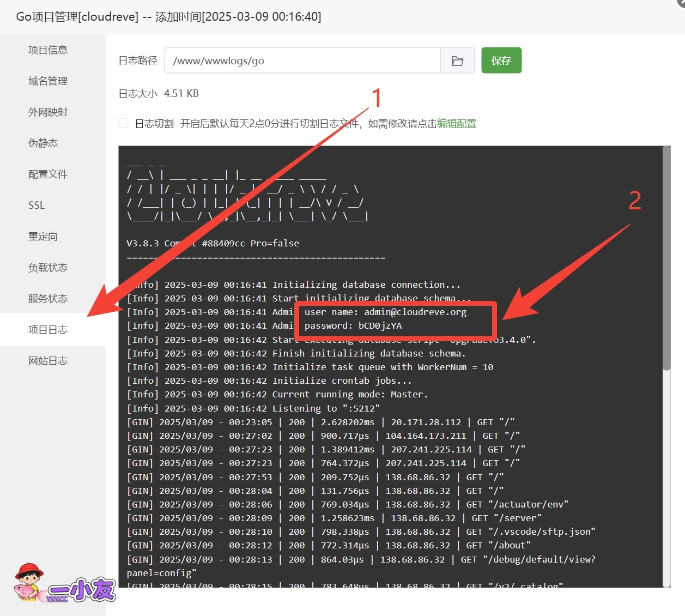685x616 pixels.
Task: Select the 项目日志 tab
Action: 48,330
